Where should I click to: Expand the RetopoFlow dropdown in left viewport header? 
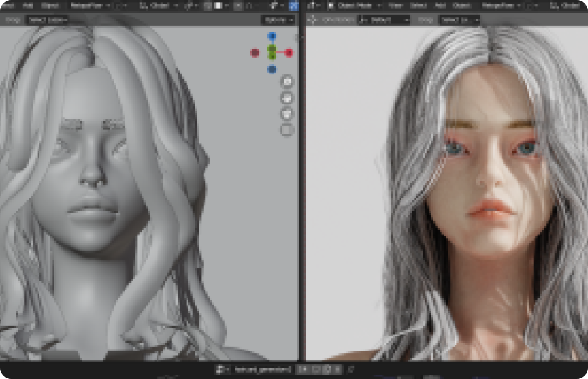click(x=90, y=5)
